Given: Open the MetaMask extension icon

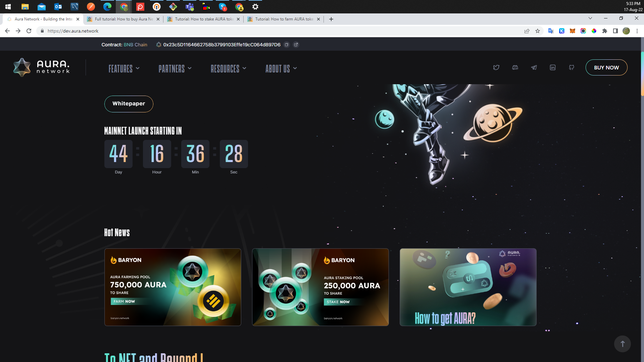Looking at the screenshot, I should (572, 31).
